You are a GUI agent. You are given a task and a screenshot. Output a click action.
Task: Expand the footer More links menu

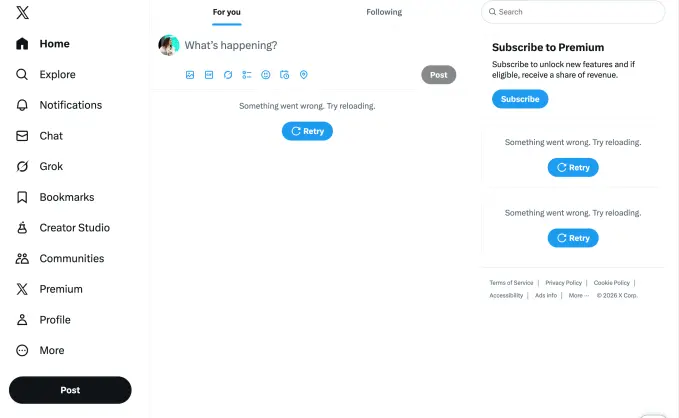coord(579,296)
